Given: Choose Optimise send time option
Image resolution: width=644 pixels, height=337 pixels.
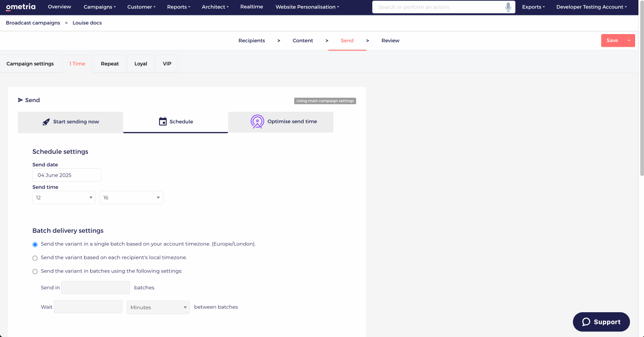Looking at the screenshot, I should (281, 122).
